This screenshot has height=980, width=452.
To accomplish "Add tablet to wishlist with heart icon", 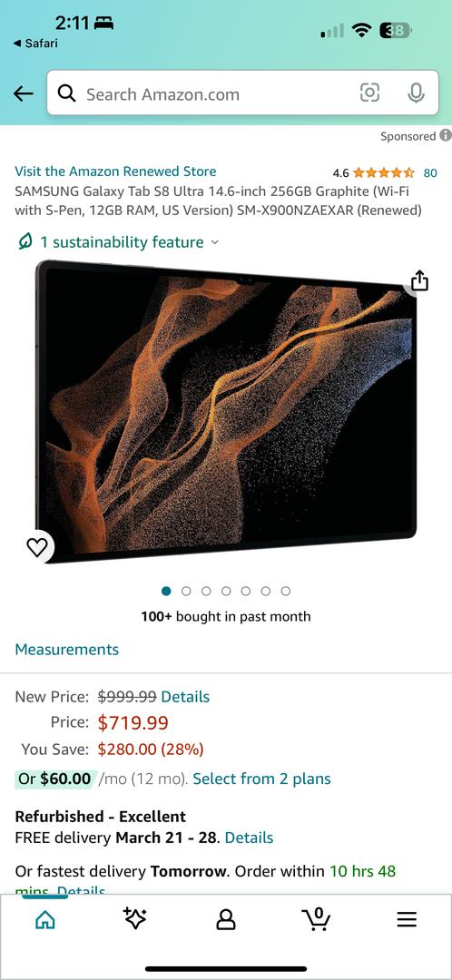I will pyautogui.click(x=37, y=547).
